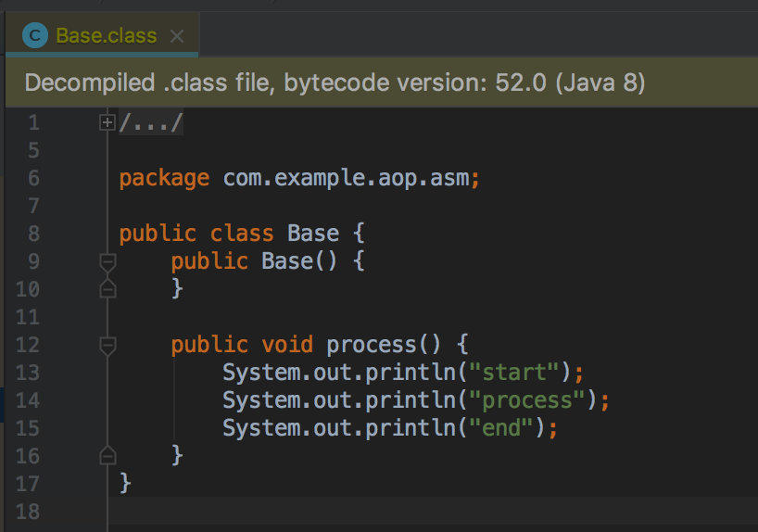Collapse the constructor end fold marker on line 10
This screenshot has width=758, height=532.
point(107,289)
